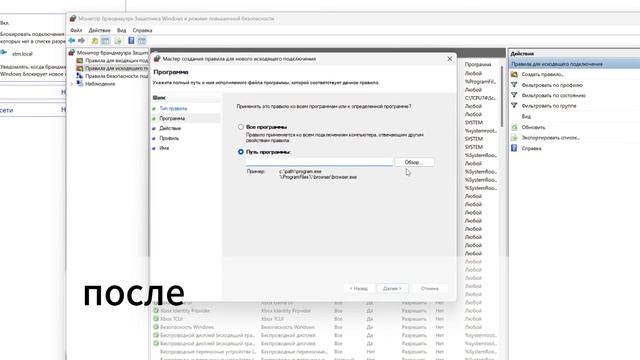Viewport: 640px width, 360px height.
Task: Click Фильтровать по состоянию action
Action: pyautogui.click(x=549, y=95)
